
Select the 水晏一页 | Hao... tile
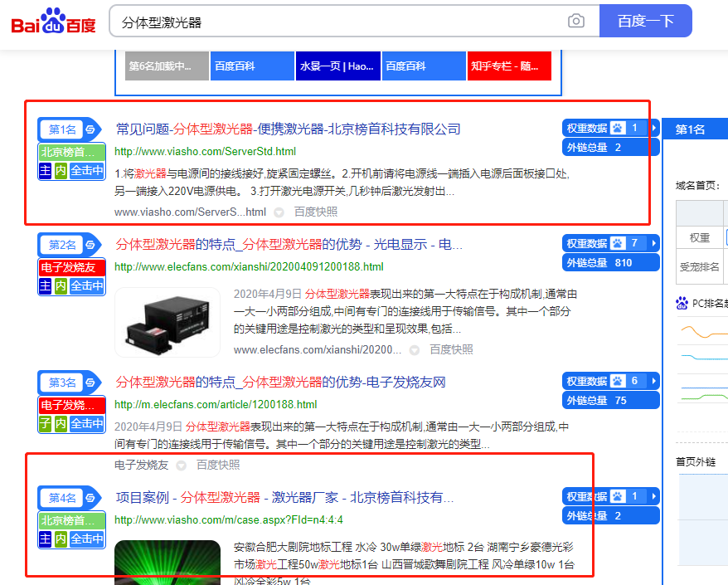click(337, 66)
